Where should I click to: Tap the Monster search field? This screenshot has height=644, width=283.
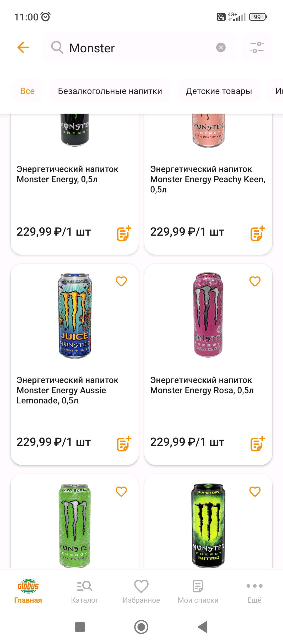pos(136,48)
